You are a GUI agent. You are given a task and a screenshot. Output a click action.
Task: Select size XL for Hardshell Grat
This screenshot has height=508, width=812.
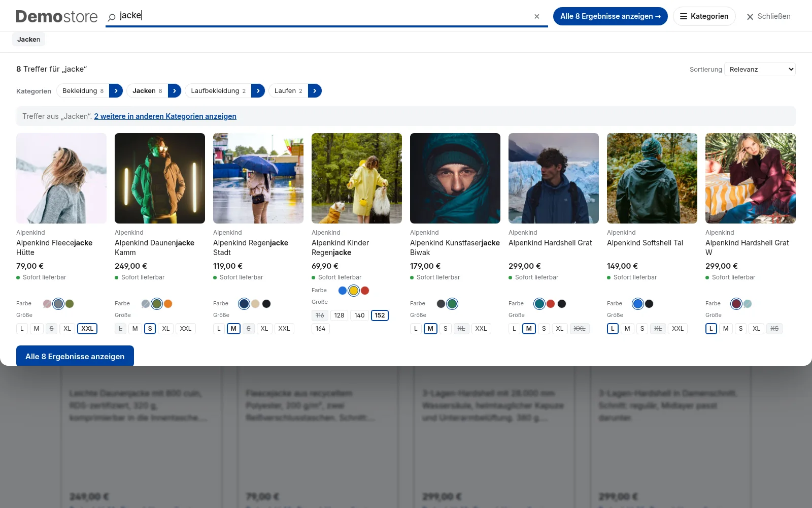coord(560,329)
